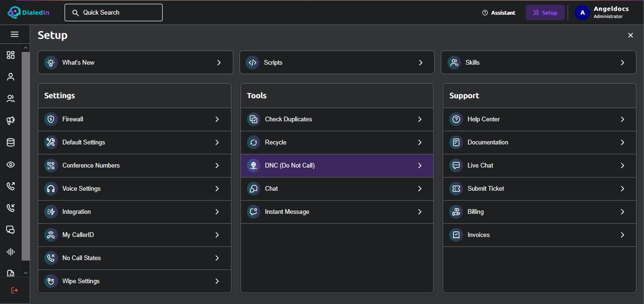Expand the Chat row chevron
The height and width of the screenshot is (304, 644).
click(x=420, y=189)
